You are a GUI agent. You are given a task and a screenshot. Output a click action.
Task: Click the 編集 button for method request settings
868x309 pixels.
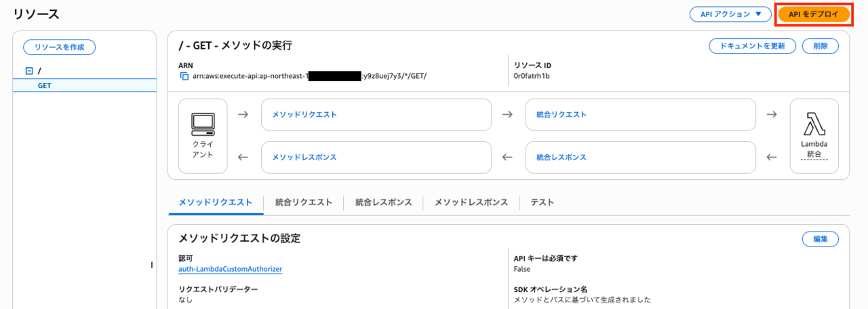[x=820, y=238]
